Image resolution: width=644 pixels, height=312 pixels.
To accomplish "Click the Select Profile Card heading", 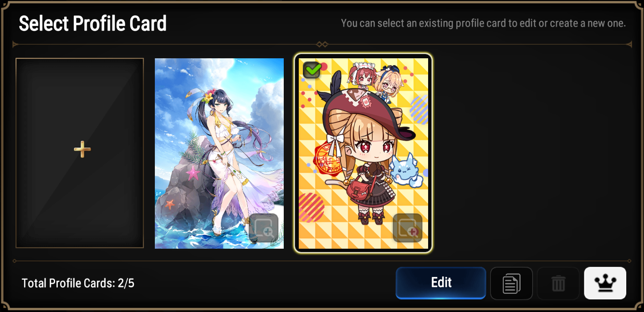I will pos(92,23).
